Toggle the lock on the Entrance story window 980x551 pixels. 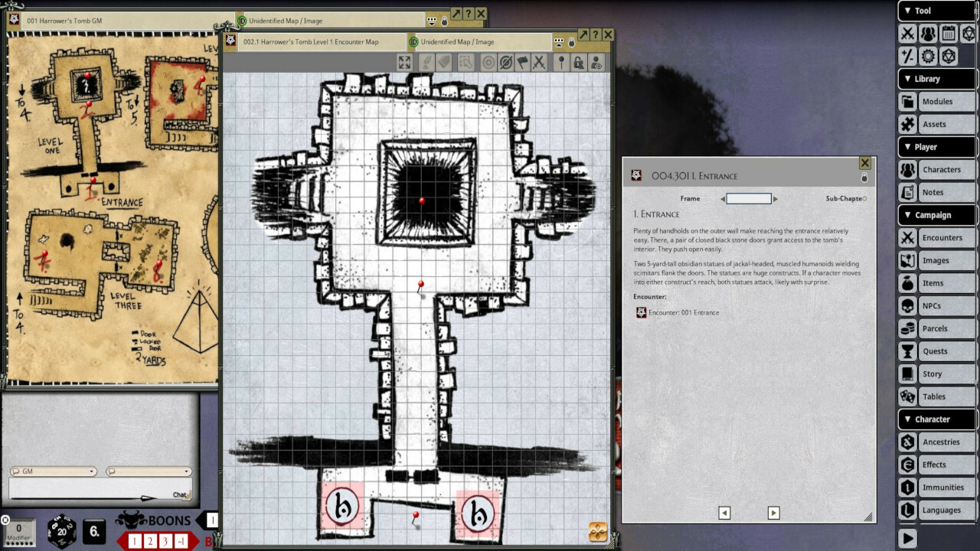(x=864, y=177)
